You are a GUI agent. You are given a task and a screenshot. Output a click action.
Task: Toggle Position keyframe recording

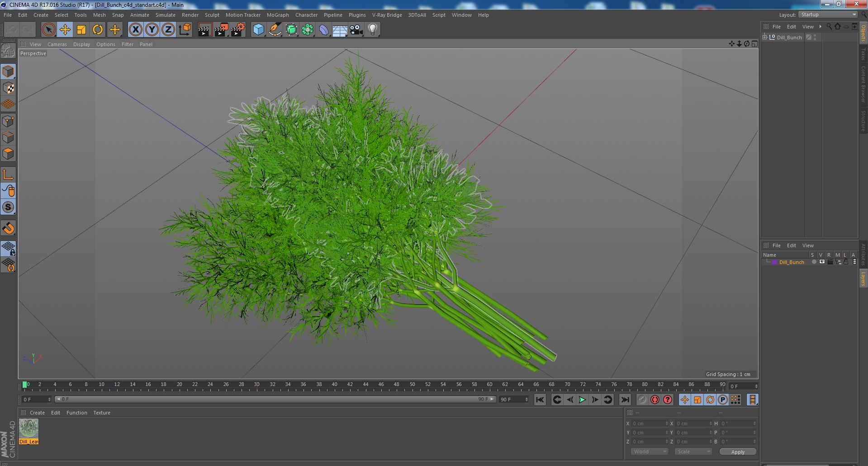pos(685,400)
